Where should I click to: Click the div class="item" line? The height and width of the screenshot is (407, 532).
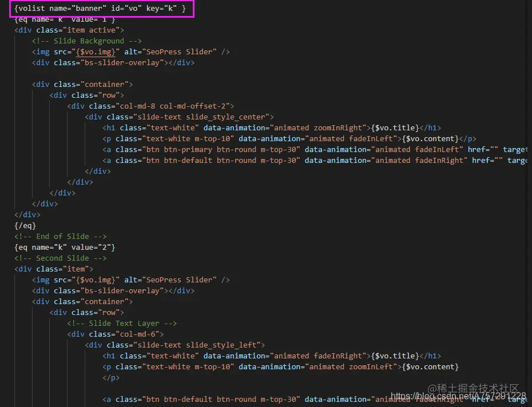click(x=54, y=269)
